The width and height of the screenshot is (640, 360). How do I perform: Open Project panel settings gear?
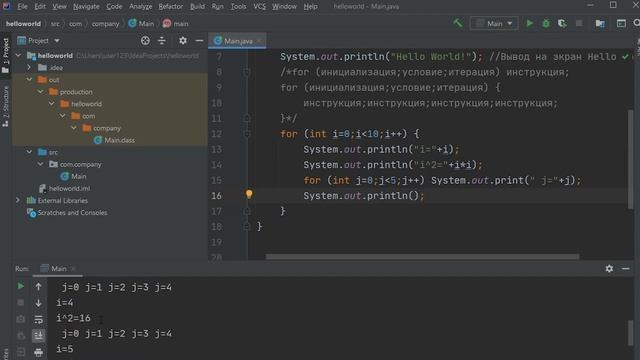[x=183, y=40]
